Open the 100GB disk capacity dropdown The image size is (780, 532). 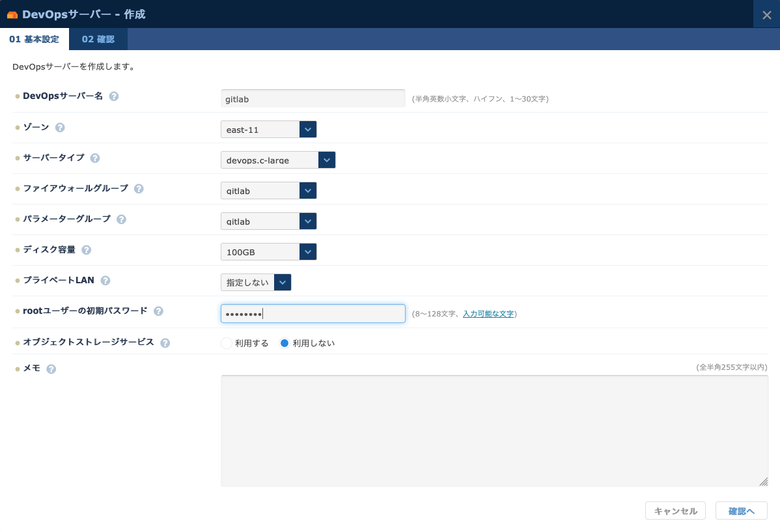[268, 252]
